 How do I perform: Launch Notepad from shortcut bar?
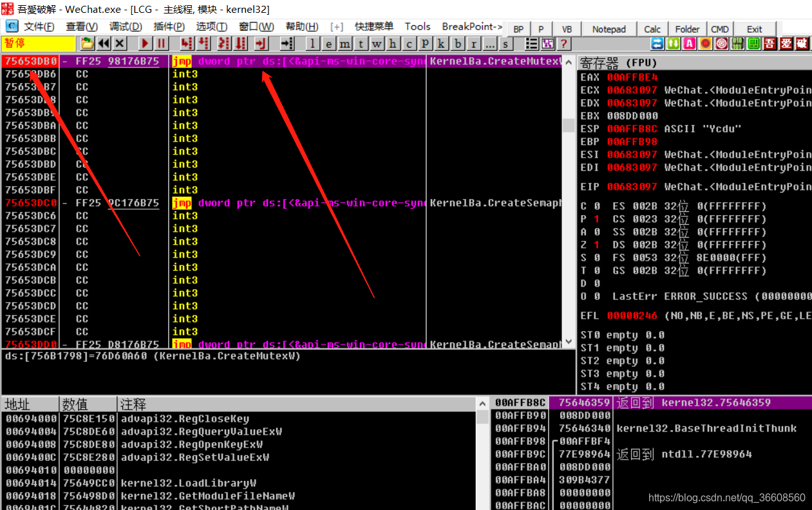coord(609,29)
